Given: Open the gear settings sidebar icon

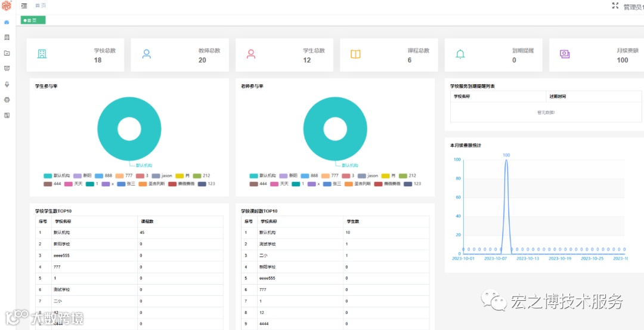Looking at the screenshot, I should point(7,100).
